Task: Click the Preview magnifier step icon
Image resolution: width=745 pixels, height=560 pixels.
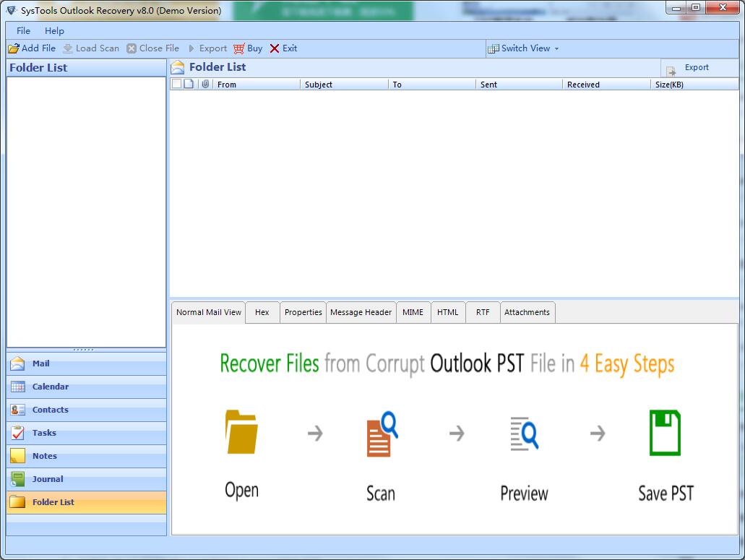Action: click(x=524, y=433)
